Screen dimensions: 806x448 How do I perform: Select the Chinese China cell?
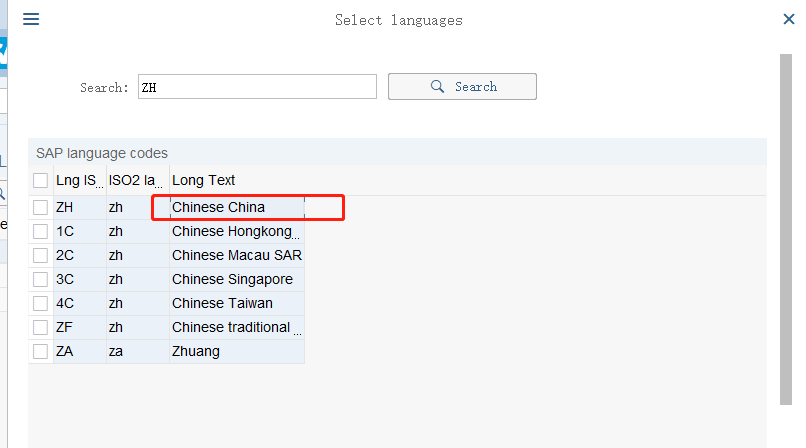[x=219, y=207]
